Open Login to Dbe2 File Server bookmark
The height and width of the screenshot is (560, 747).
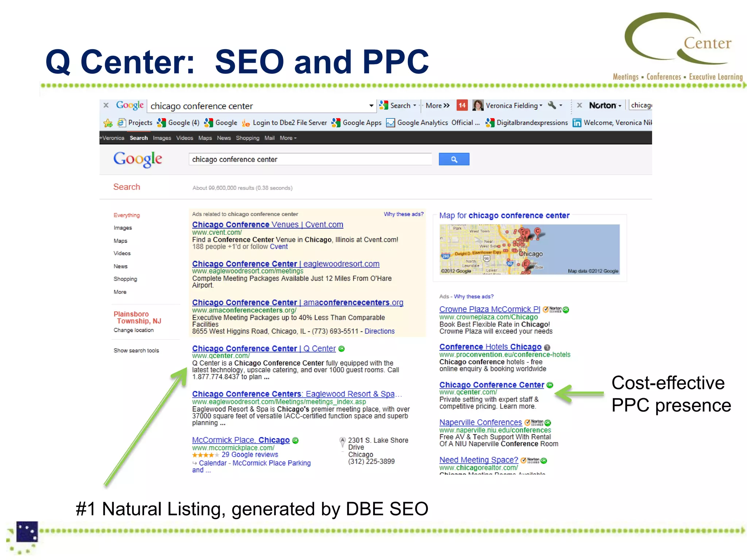(x=285, y=123)
